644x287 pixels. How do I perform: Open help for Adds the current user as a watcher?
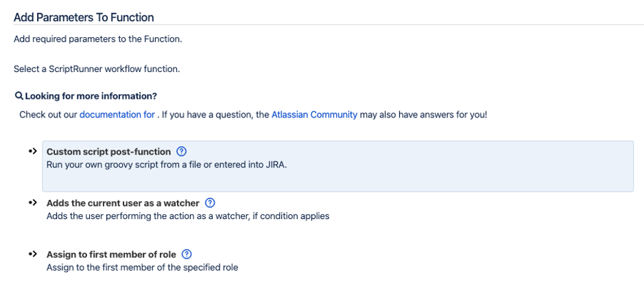coord(210,203)
